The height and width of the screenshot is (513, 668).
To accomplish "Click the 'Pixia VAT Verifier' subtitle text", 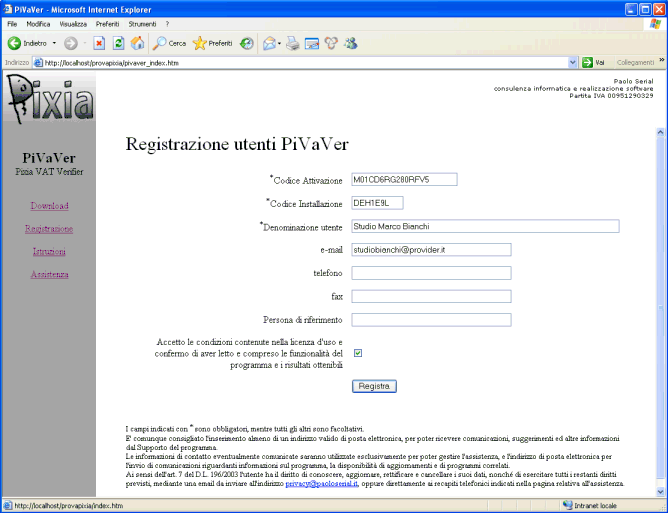I will coord(49,172).
